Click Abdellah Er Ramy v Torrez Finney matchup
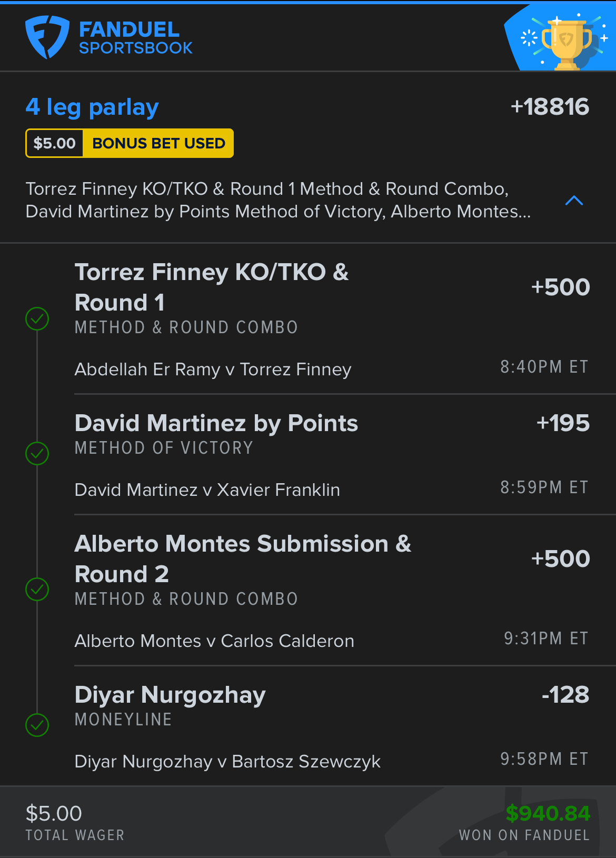 (x=213, y=370)
